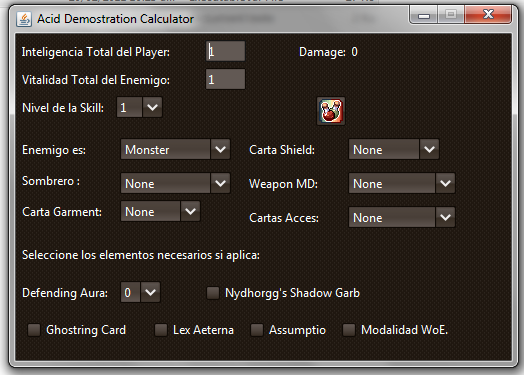The height and width of the screenshot is (375, 524).
Task: Tick Nydhorgg's Shadow Garb checkbox
Action: [213, 293]
